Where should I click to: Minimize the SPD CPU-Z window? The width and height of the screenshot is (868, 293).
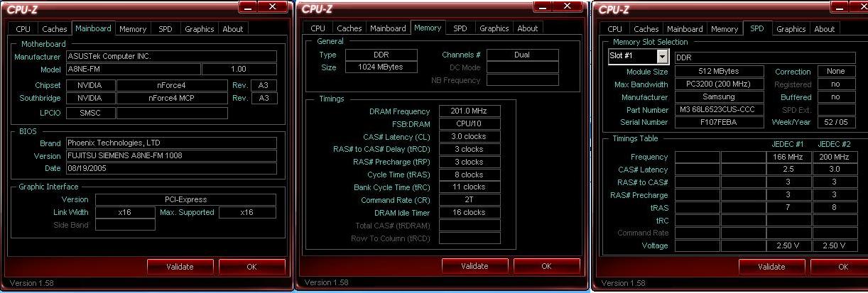tap(840, 6)
